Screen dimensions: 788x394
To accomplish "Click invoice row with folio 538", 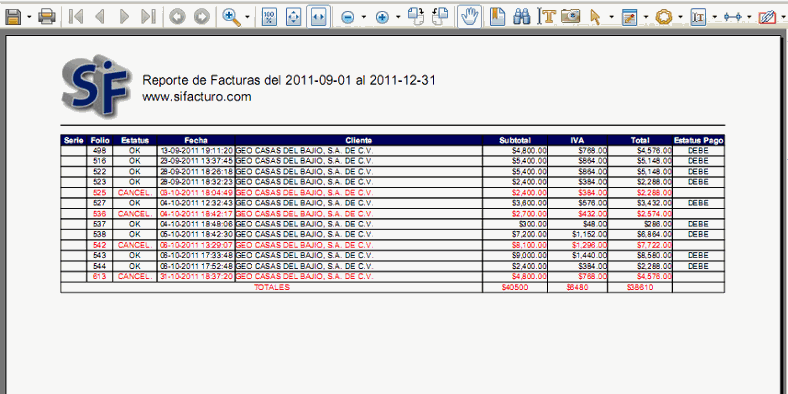I will 392,234.
